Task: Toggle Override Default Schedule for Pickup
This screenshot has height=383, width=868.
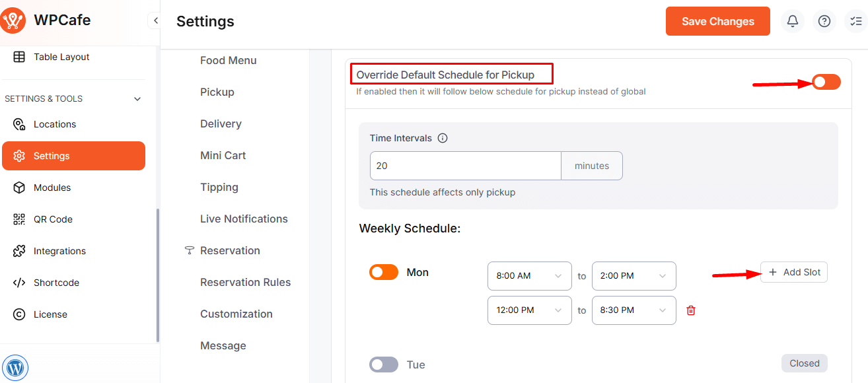Action: click(x=826, y=82)
